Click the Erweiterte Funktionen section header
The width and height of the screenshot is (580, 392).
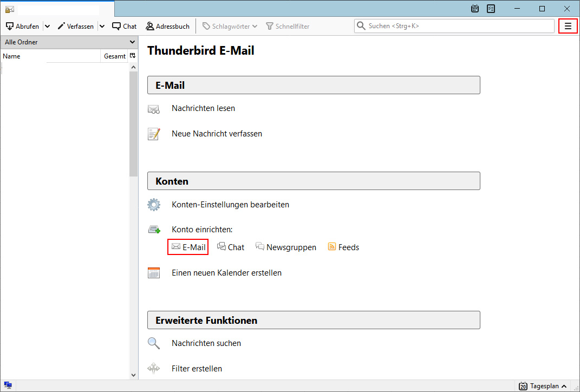[x=314, y=320]
